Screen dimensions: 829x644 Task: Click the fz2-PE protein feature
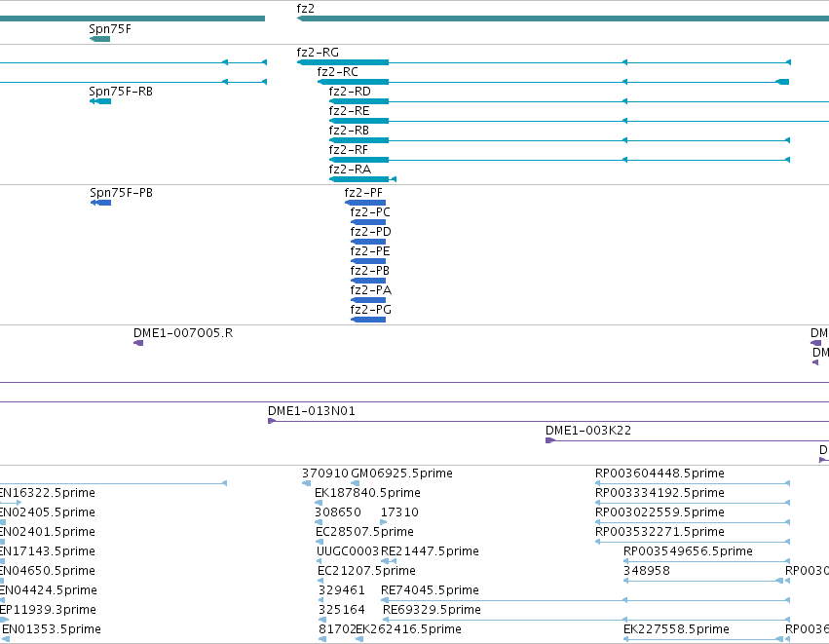(368, 261)
